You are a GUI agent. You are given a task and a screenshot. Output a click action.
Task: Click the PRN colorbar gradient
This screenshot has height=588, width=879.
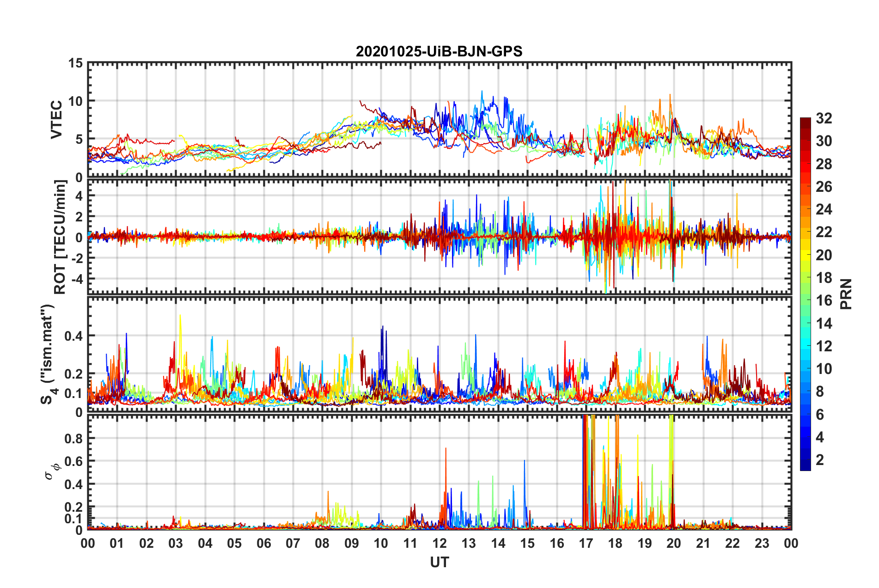(x=806, y=294)
